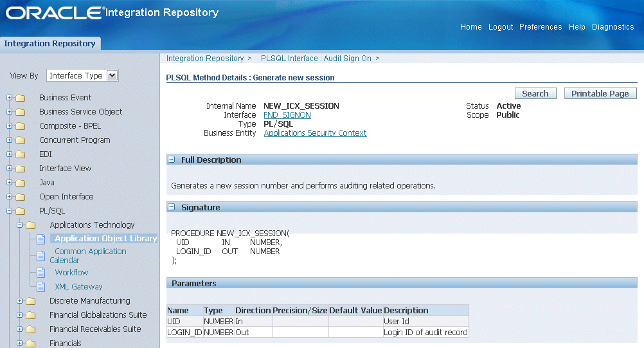Click the Concurrent Program tree label
Image resolution: width=644 pixels, height=348 pixels.
(x=75, y=140)
